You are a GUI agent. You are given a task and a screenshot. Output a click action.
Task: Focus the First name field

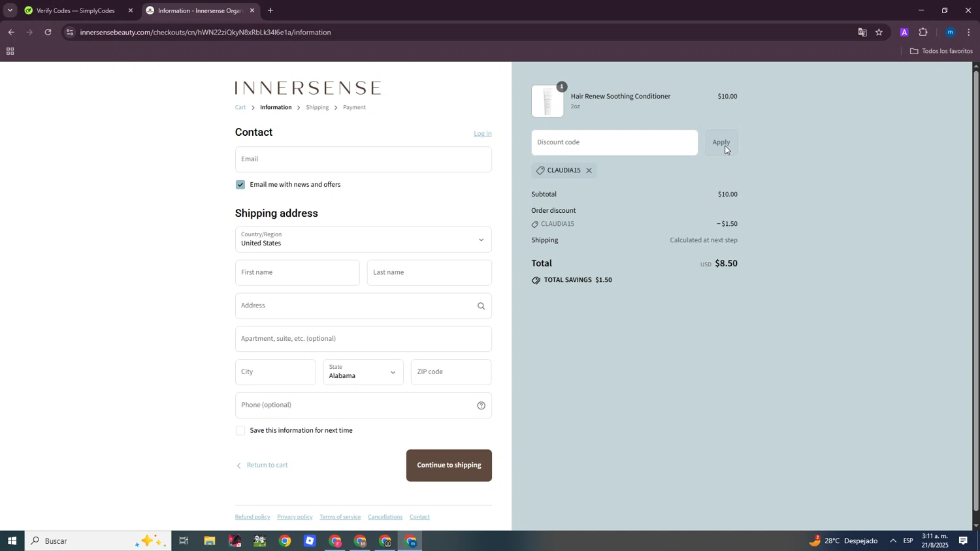pyautogui.click(x=297, y=273)
